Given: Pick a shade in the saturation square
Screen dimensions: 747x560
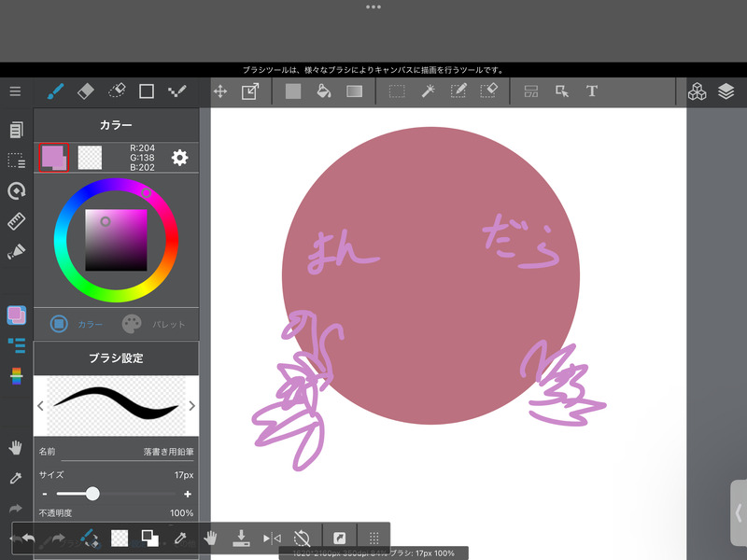Looking at the screenshot, I should pos(116,240).
